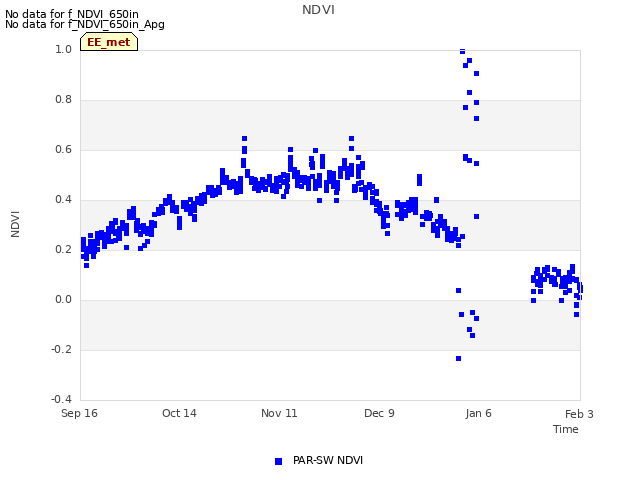
Task: Click the lowest data point near -0.23
Action: [x=458, y=358]
